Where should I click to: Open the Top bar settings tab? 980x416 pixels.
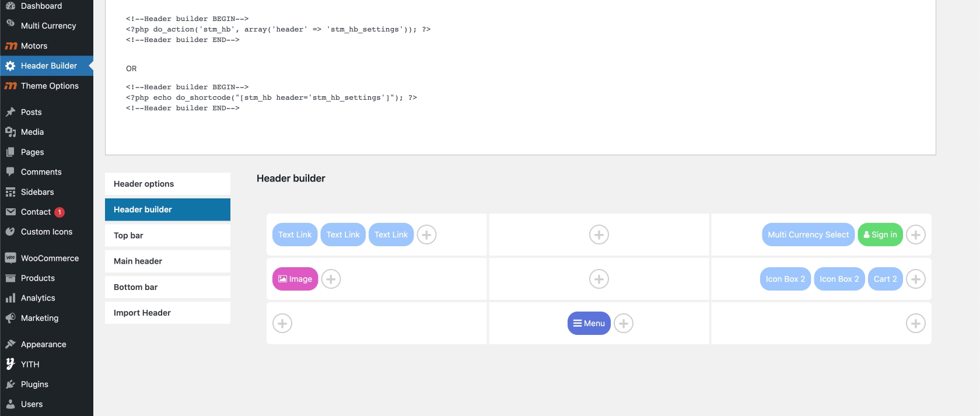167,235
